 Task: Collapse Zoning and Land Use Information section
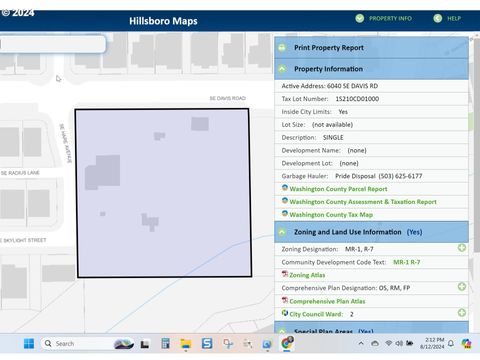282,232
